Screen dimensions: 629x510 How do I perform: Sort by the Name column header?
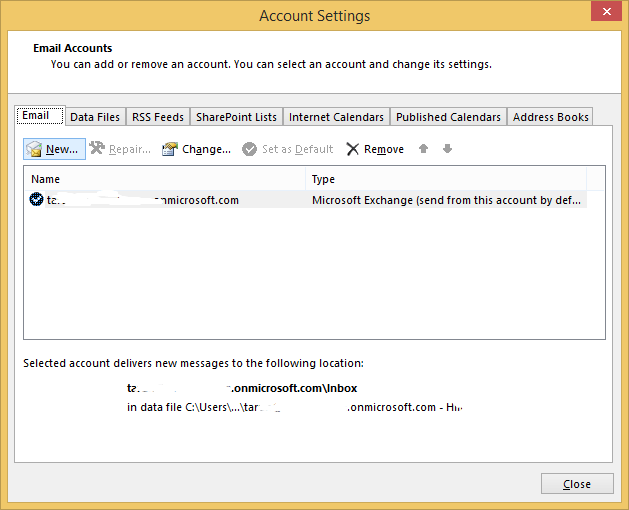coord(164,179)
